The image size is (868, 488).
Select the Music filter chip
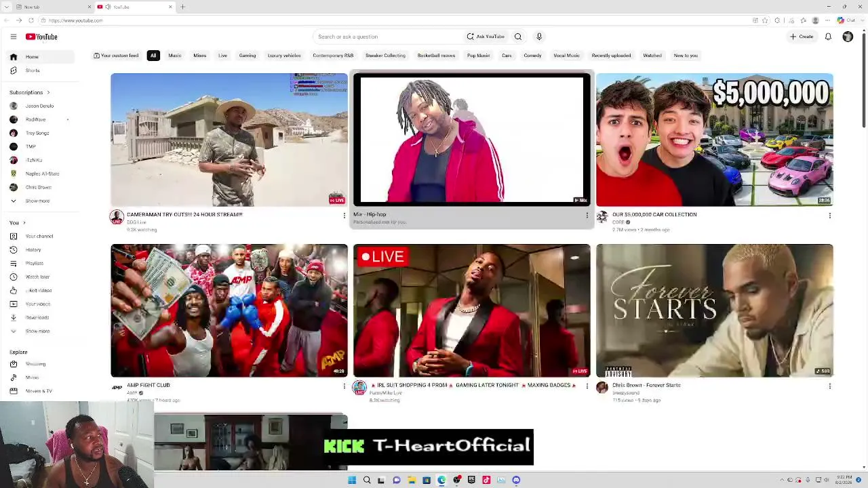coord(175,56)
